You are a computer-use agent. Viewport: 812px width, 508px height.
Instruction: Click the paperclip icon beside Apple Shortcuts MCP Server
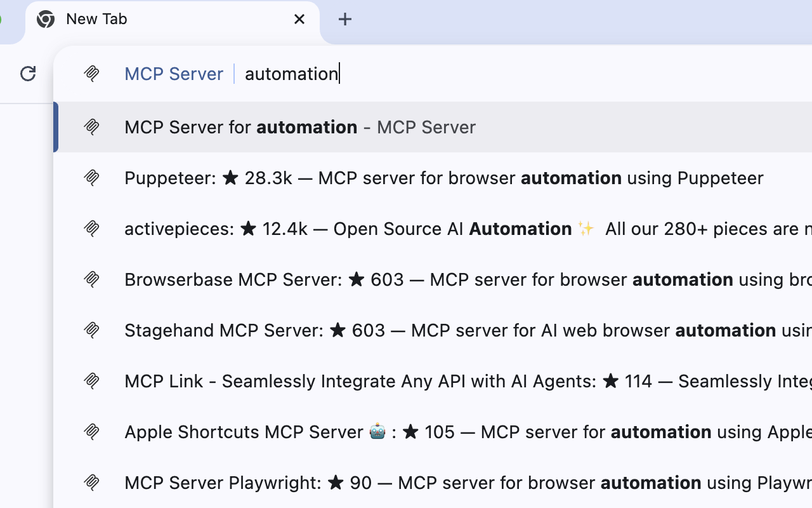91,432
